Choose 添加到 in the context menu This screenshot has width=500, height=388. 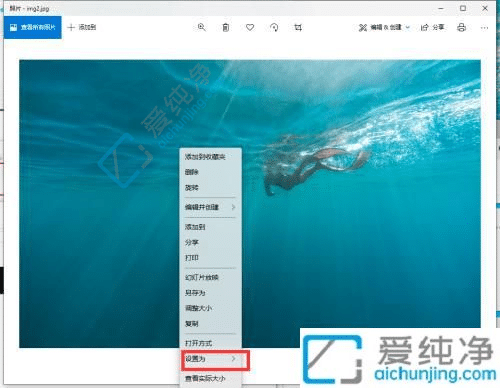[211, 227]
